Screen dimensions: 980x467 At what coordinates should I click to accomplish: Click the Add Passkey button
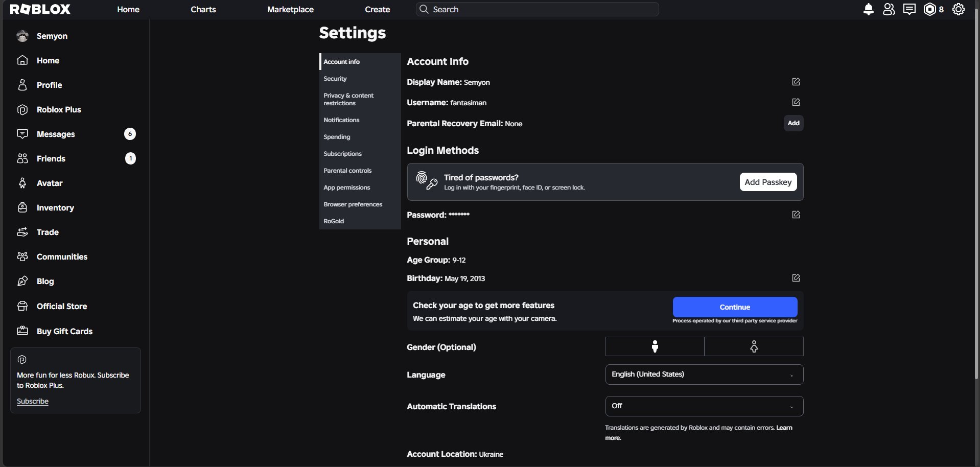point(768,182)
